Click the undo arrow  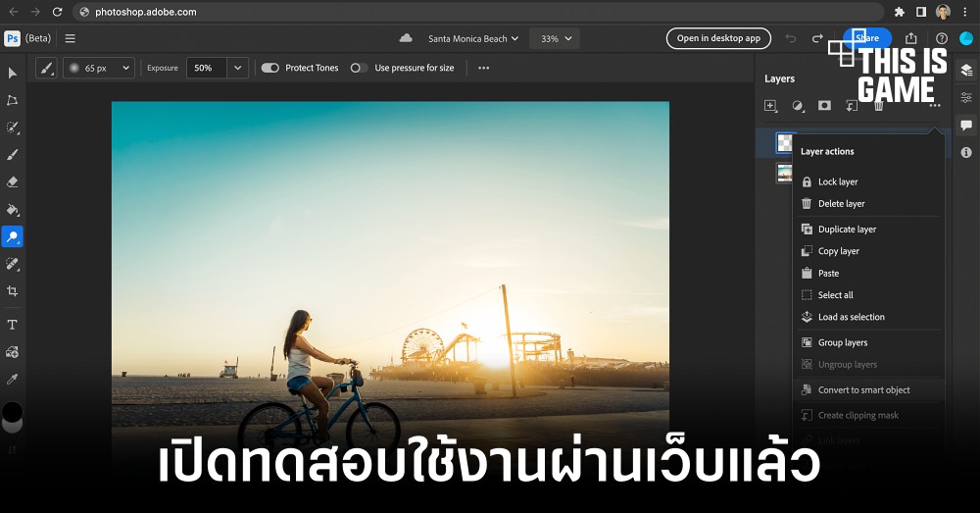pos(791,38)
